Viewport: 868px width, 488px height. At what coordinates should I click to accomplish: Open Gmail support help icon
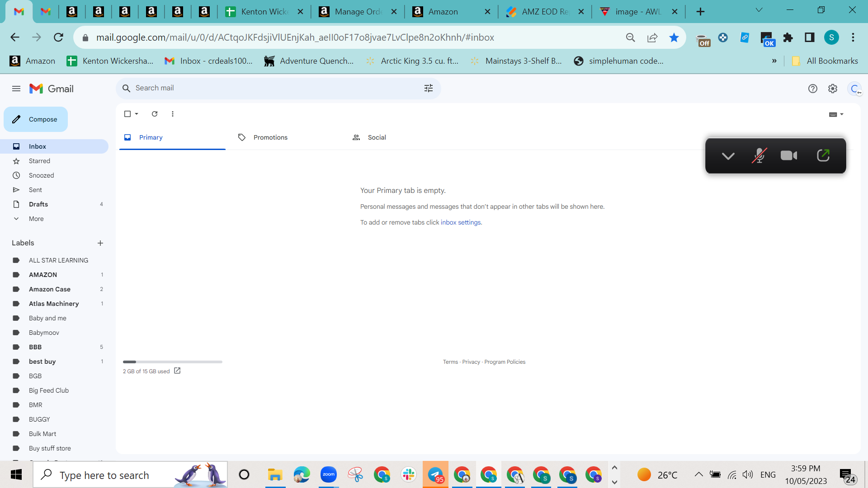click(x=812, y=89)
